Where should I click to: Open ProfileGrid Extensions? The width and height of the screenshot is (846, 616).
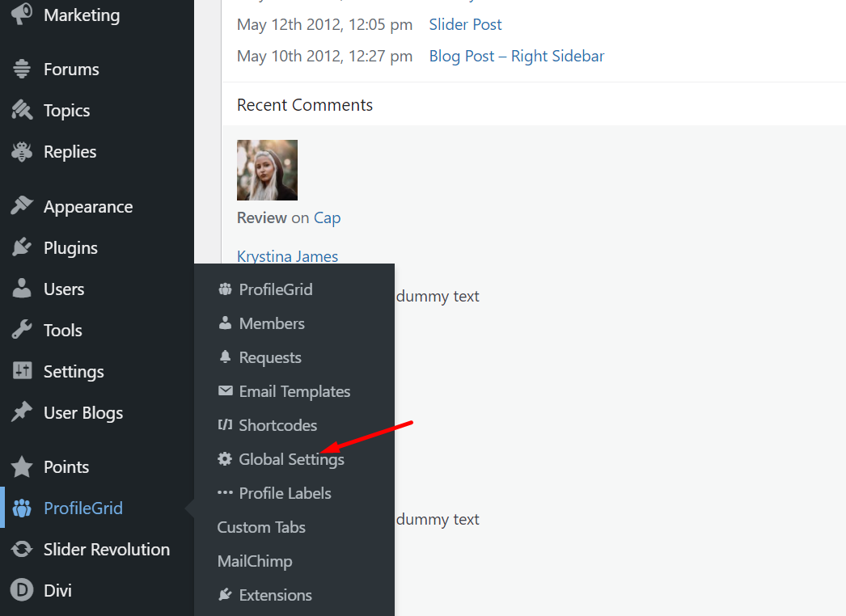tap(275, 595)
